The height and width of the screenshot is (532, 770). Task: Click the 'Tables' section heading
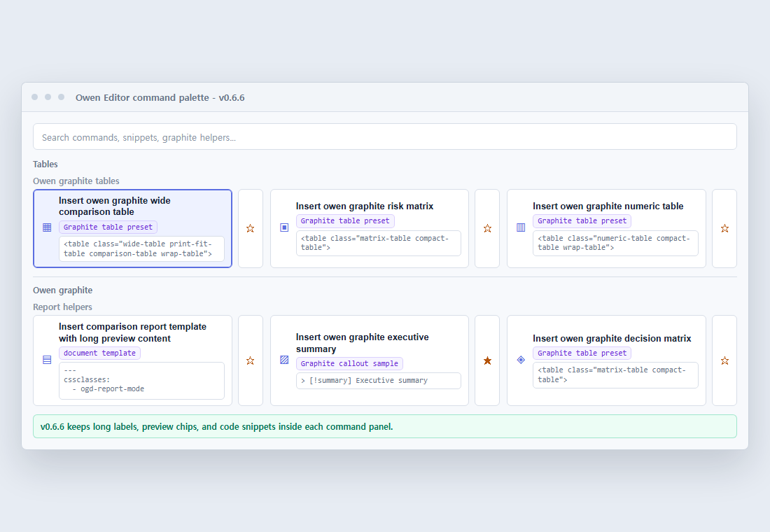click(x=45, y=164)
